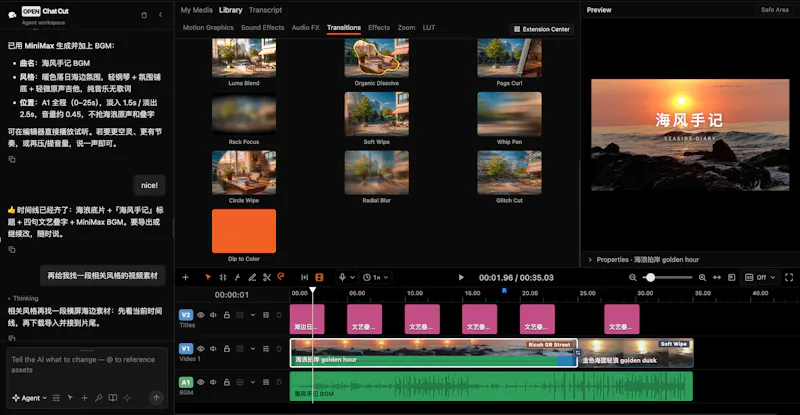
Task: Click the panel layout icon left of CC dropdown
Action: tap(732, 277)
